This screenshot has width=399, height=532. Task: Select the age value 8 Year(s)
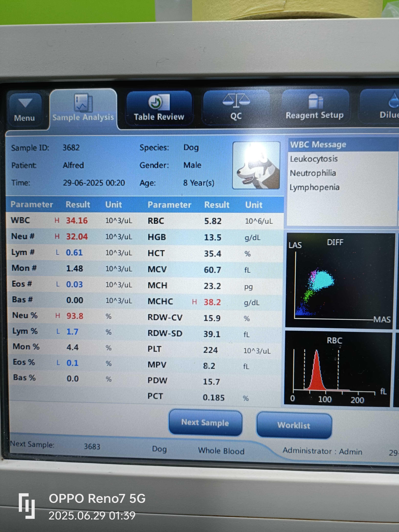(x=199, y=183)
